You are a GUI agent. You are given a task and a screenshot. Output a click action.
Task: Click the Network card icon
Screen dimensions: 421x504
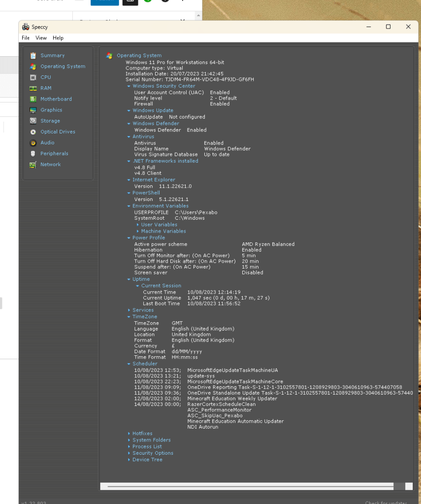(x=33, y=165)
